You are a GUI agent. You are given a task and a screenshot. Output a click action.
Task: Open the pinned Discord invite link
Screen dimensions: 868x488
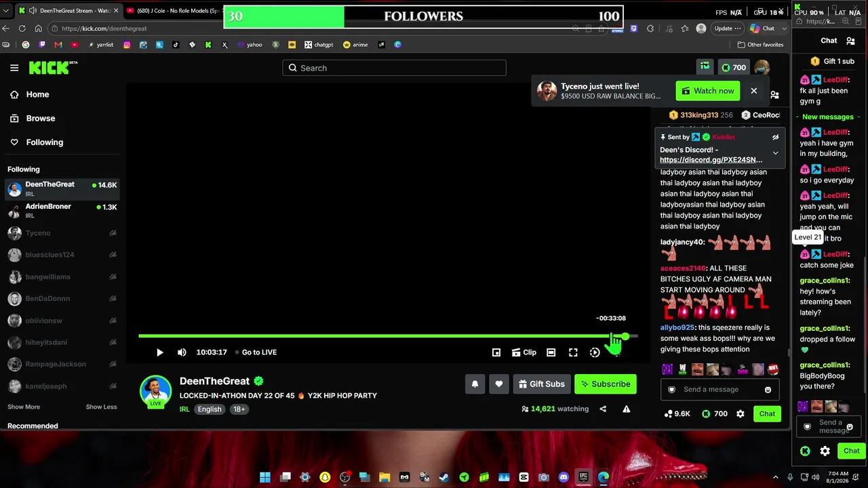point(711,160)
